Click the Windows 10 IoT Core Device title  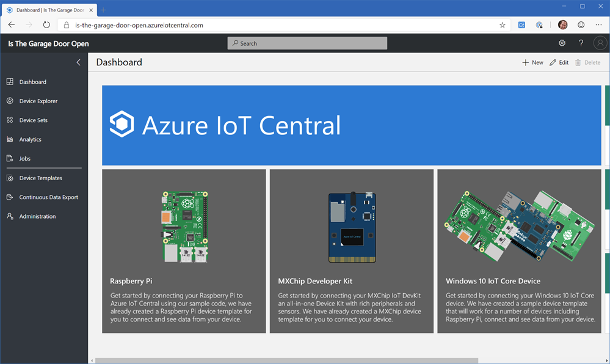(x=493, y=281)
